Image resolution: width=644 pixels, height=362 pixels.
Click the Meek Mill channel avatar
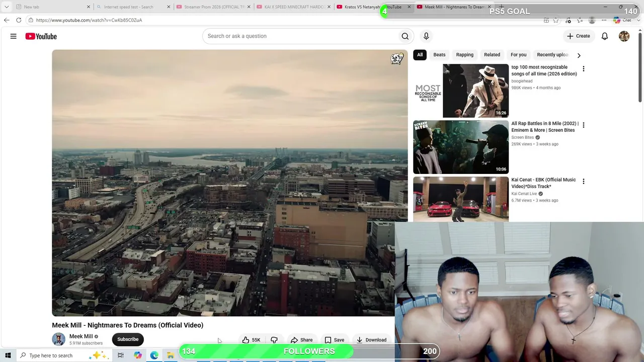(58, 339)
